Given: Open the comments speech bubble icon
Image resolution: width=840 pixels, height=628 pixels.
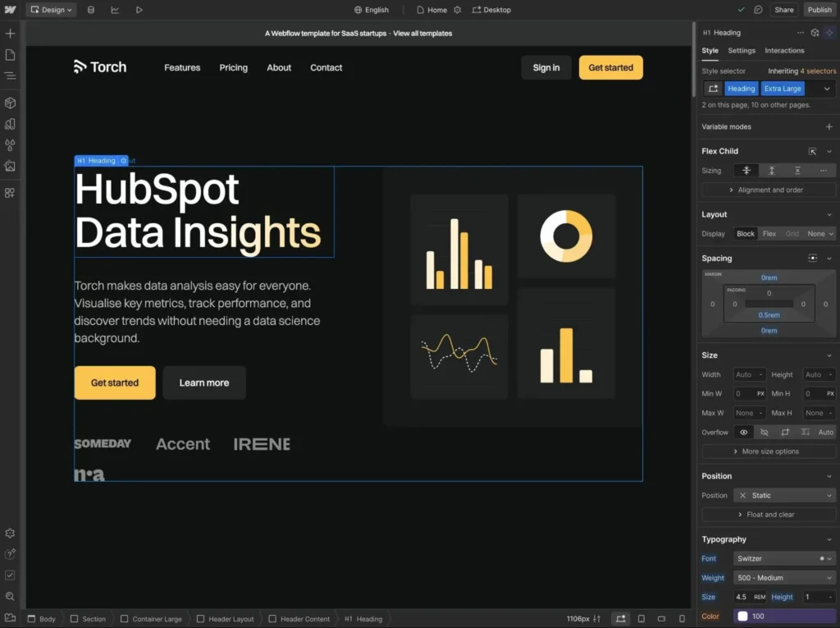Looking at the screenshot, I should pos(758,10).
